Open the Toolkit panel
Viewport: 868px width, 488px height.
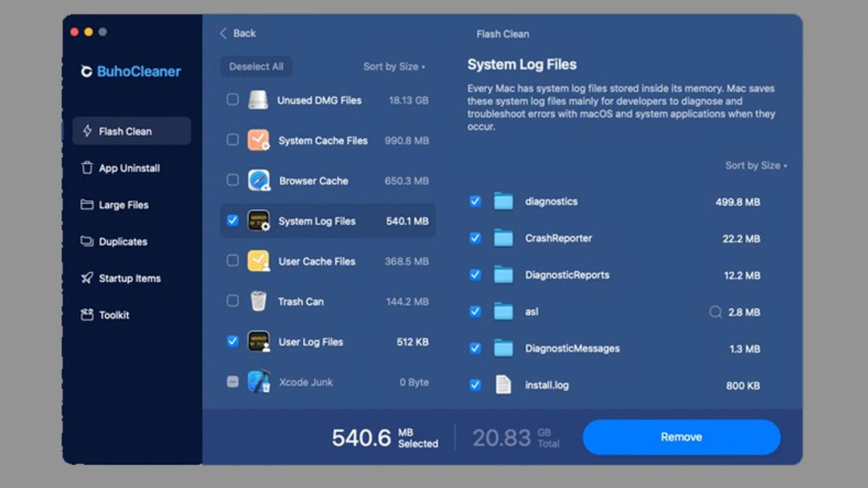tap(114, 314)
